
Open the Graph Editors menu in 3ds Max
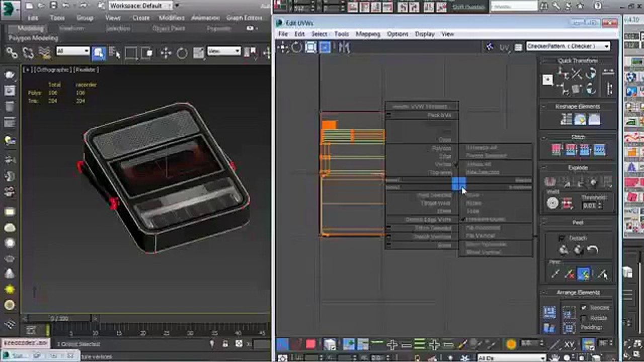tap(245, 18)
